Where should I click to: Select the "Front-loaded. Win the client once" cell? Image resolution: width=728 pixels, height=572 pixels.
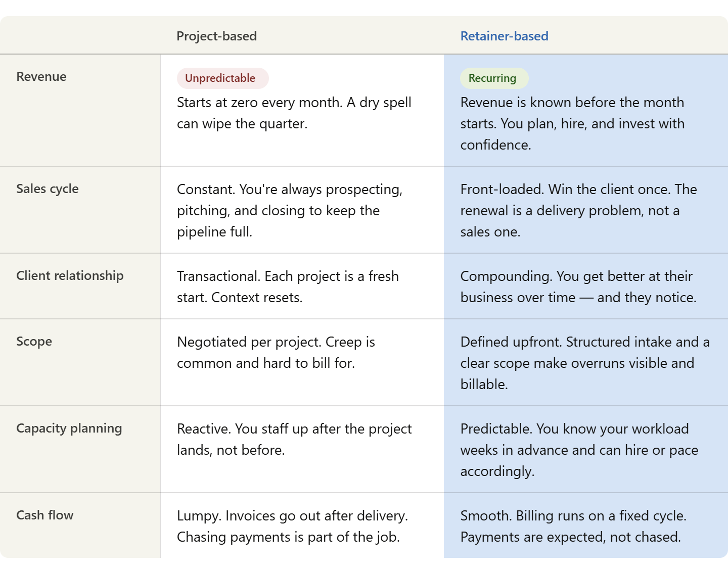[x=578, y=210]
